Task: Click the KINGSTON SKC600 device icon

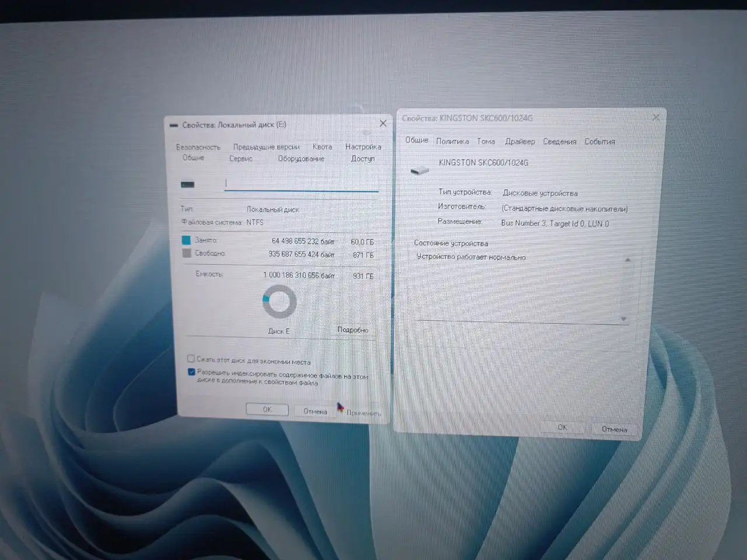Action: tap(420, 169)
